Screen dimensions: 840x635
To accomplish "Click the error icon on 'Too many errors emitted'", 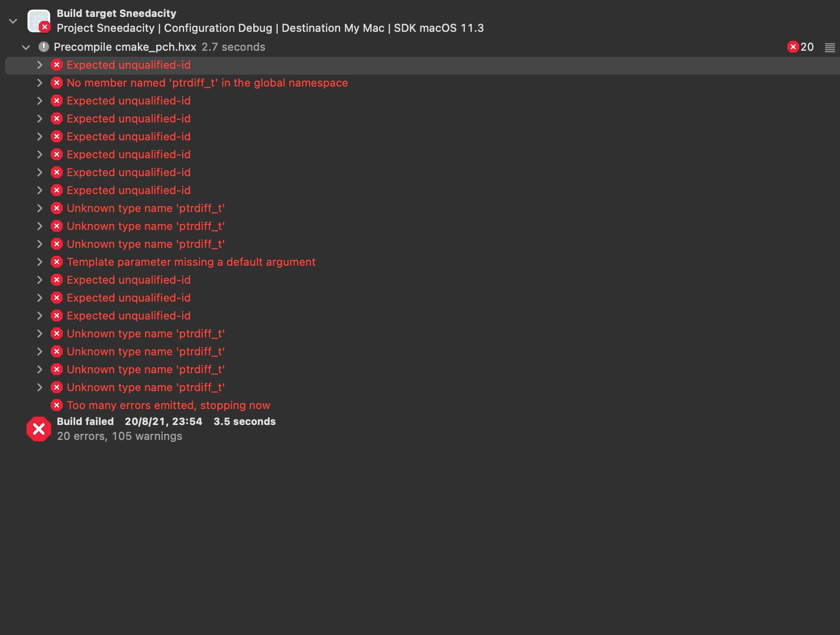I will 56,405.
